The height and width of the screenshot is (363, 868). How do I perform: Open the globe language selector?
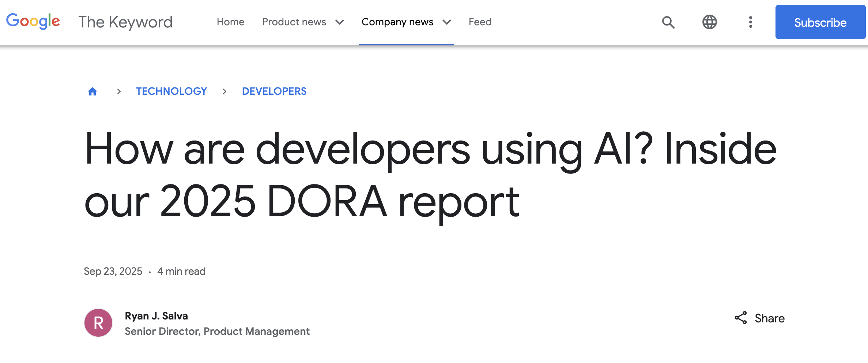pos(709,22)
